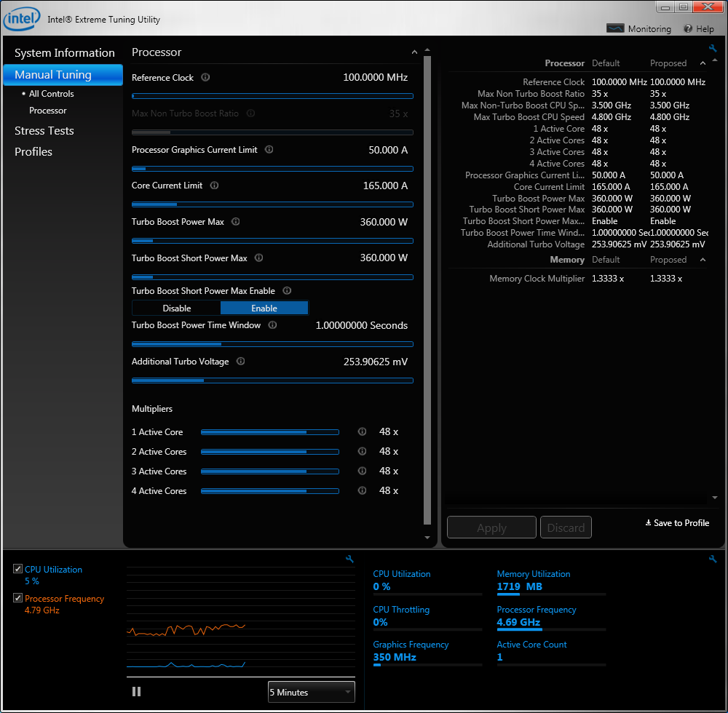Show info icon for 3 Active Cores

click(362, 471)
